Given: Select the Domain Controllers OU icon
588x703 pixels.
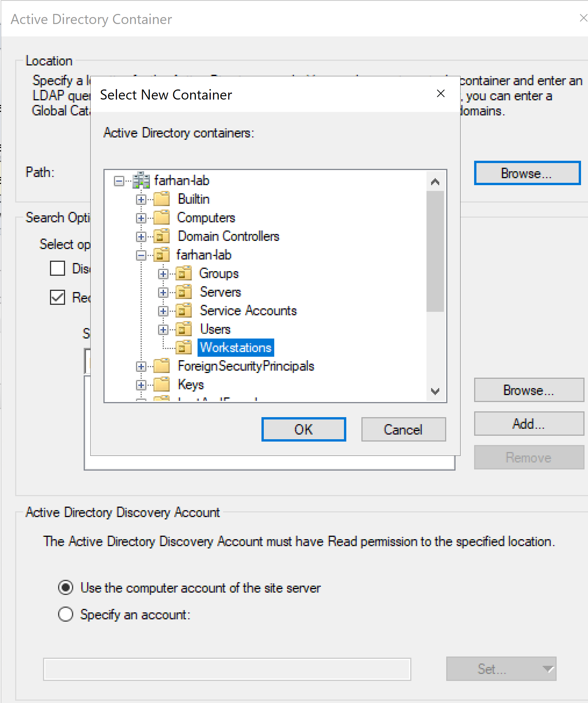Looking at the screenshot, I should 162,236.
